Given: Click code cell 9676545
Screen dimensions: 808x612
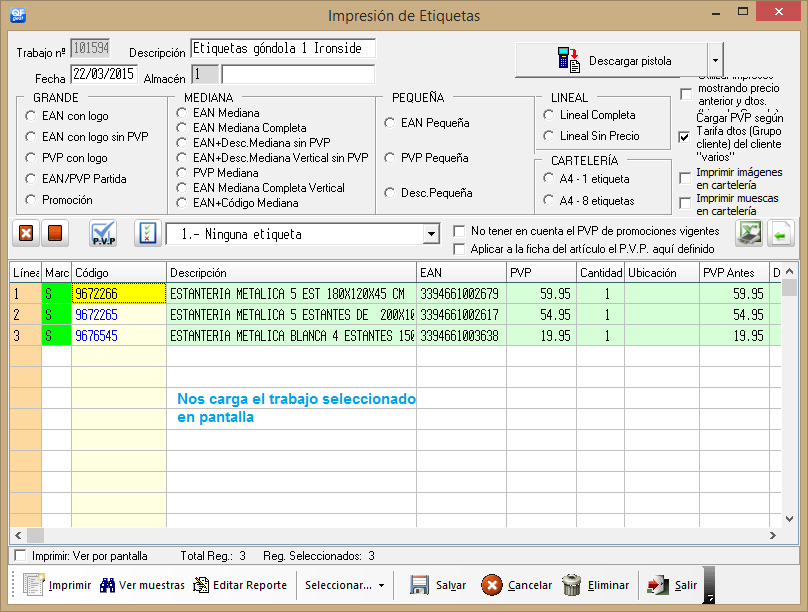Looking at the screenshot, I should tap(119, 335).
